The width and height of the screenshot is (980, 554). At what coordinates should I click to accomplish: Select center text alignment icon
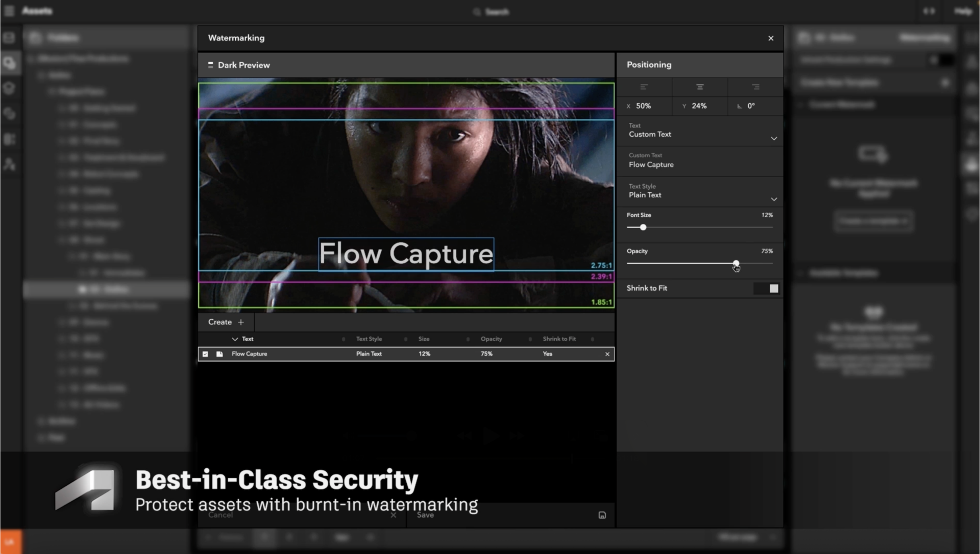(x=700, y=87)
